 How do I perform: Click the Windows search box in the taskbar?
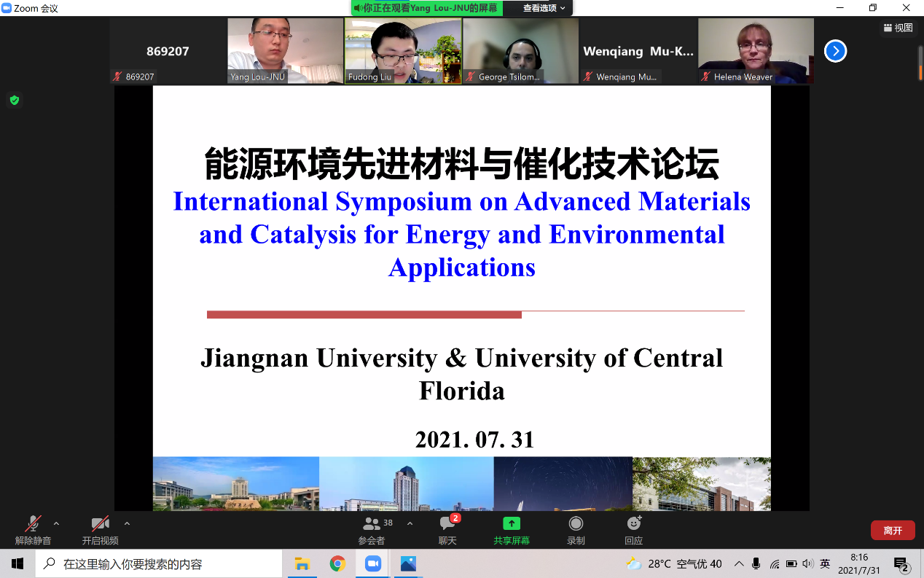(159, 563)
